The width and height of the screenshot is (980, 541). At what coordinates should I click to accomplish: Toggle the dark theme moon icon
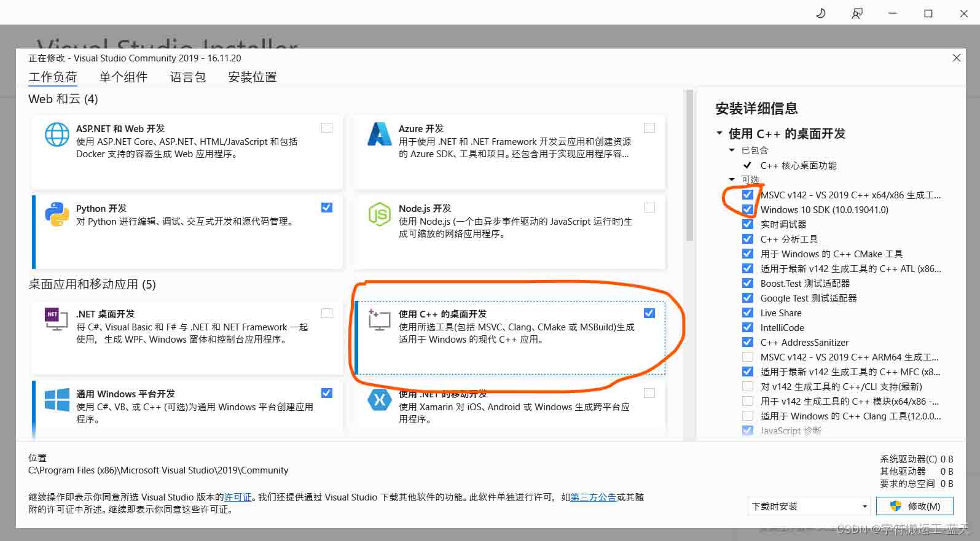click(x=820, y=13)
